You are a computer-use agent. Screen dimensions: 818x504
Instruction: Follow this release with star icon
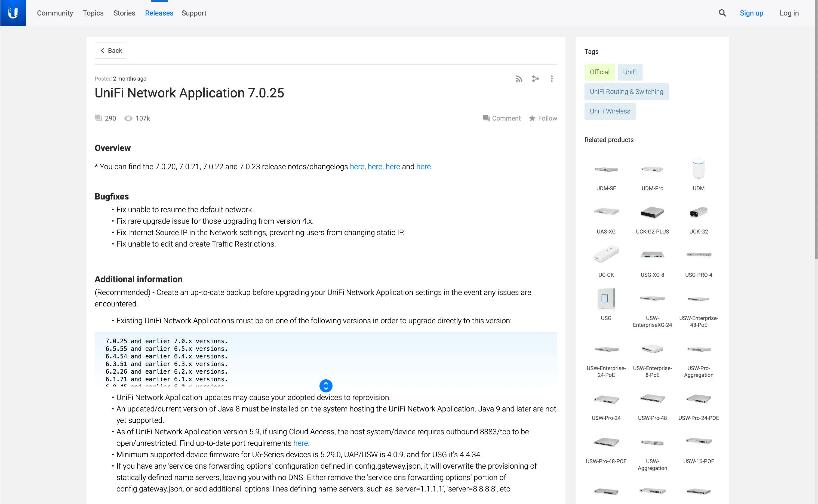pyautogui.click(x=532, y=118)
